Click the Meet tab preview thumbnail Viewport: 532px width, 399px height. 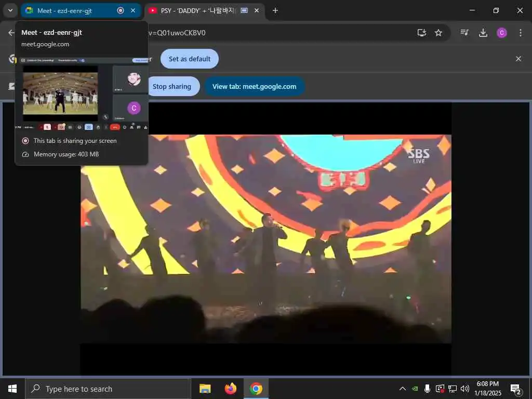pyautogui.click(x=82, y=94)
